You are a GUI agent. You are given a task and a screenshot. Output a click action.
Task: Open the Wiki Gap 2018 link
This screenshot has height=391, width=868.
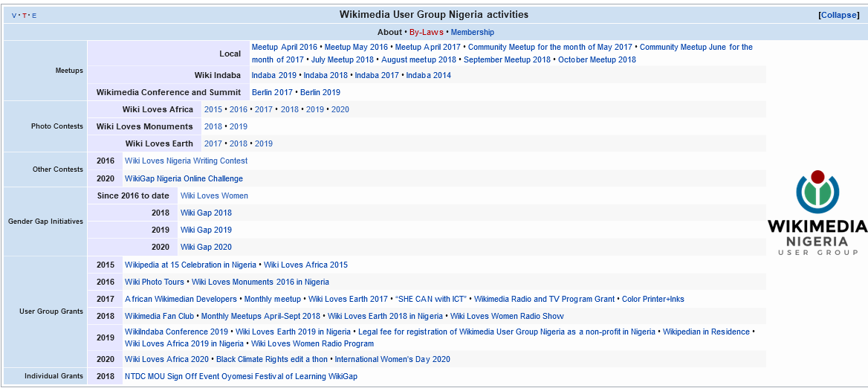point(206,213)
